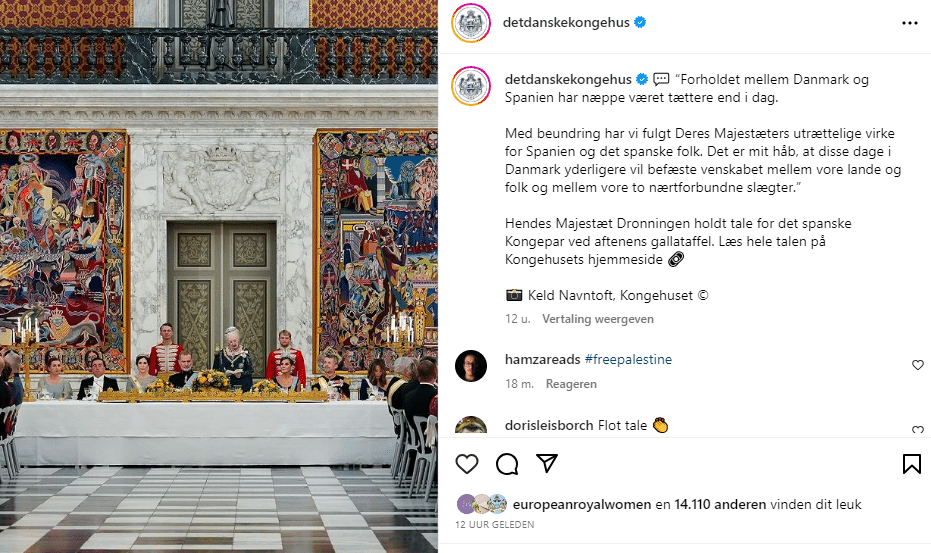
Task: Click the gala dinner photo
Action: point(219,276)
